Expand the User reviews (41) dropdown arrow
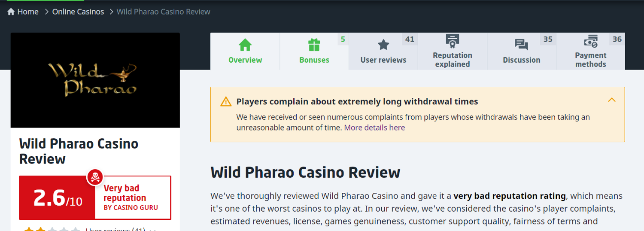644x231 pixels. (x=154, y=230)
